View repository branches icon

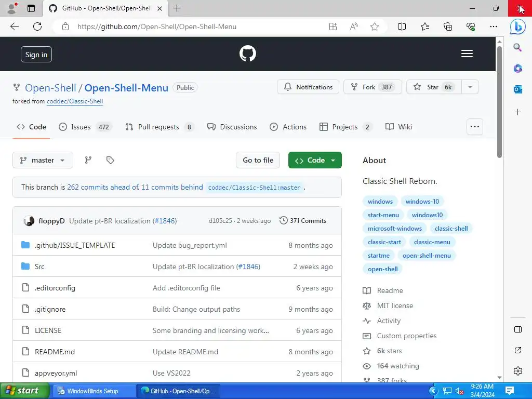pyautogui.click(x=88, y=160)
